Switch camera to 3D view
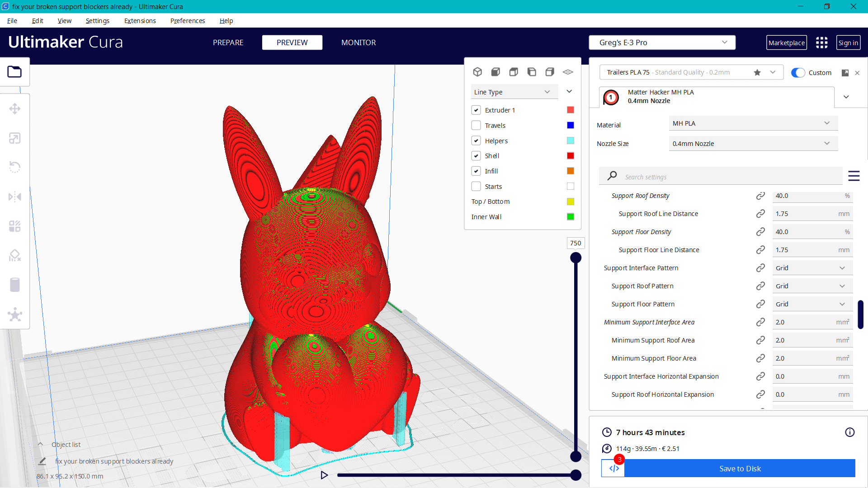This screenshot has width=868, height=488. tap(477, 72)
